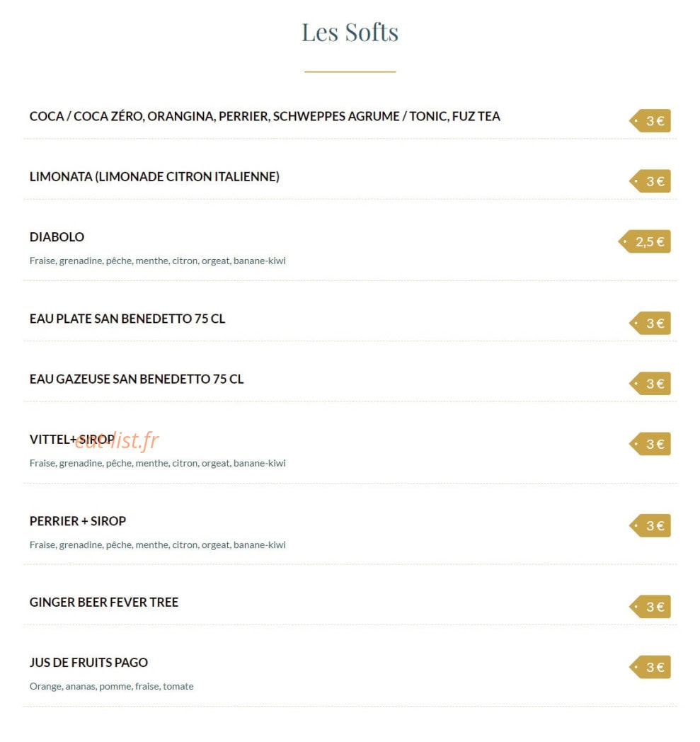This screenshot has height=742, width=700.
Task: Click the Eau Gazeuse San Benedetto 75 CL title
Action: [x=136, y=379]
